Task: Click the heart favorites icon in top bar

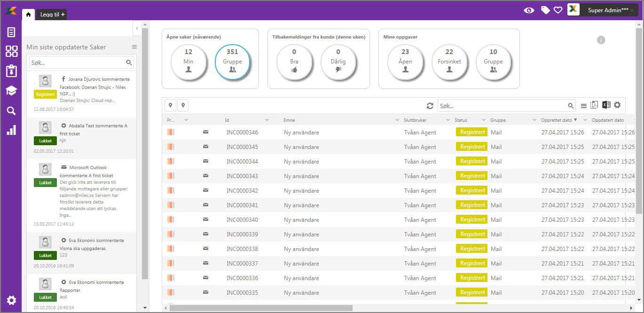Action: [x=558, y=10]
